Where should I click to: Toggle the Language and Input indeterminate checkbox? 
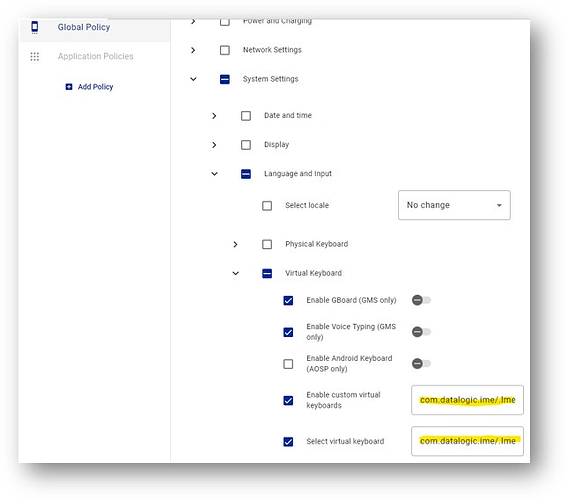click(x=246, y=174)
